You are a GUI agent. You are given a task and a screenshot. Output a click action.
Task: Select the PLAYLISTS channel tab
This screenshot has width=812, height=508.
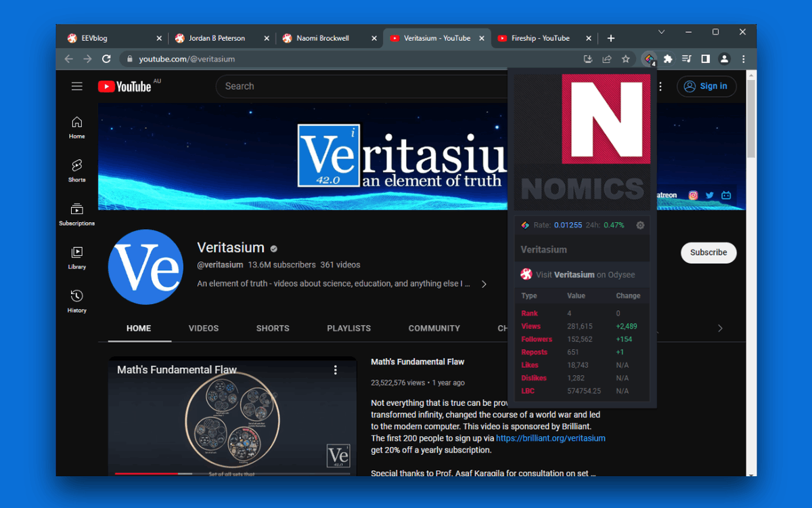tap(349, 329)
